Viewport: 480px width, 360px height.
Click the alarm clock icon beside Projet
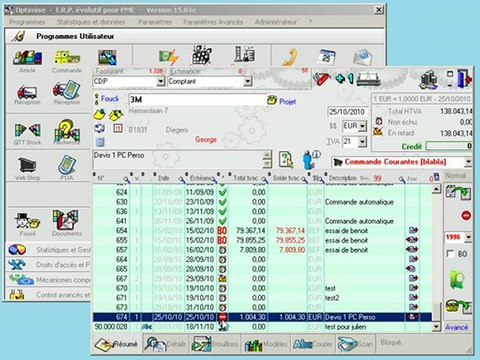272,100
